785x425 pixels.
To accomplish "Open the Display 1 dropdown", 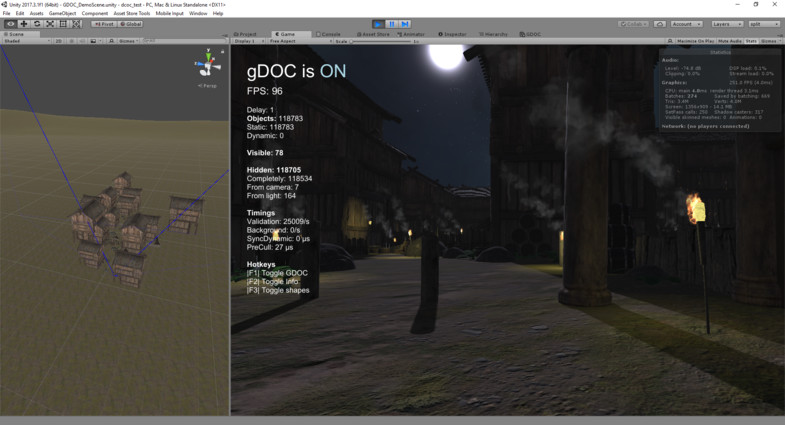I will [x=248, y=41].
